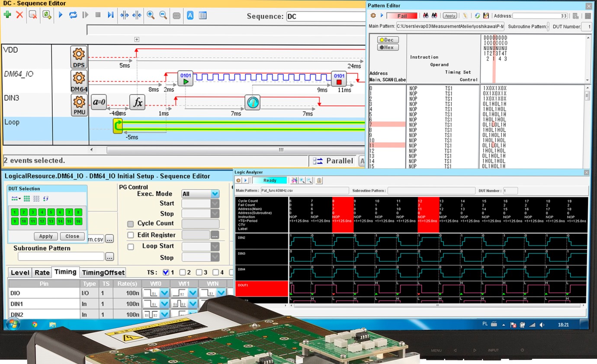Click the green plus add icon
This screenshot has height=364, width=597.
coord(7,15)
